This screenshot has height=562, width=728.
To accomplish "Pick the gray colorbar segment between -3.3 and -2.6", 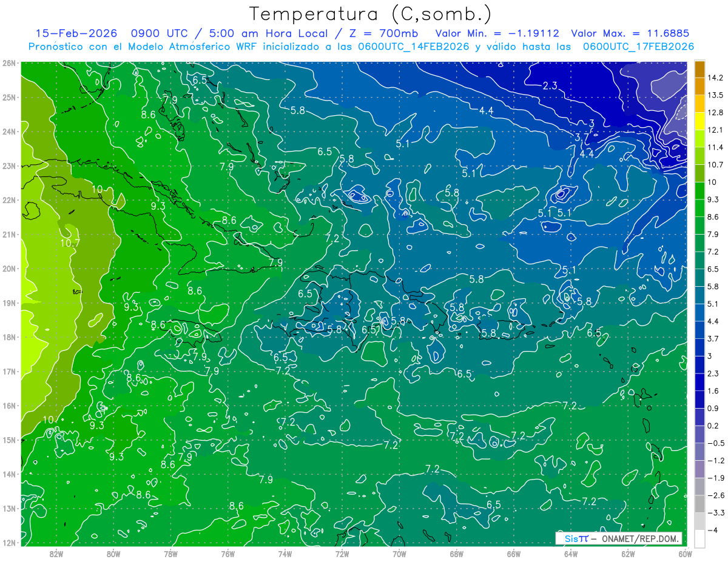I will point(699,504).
